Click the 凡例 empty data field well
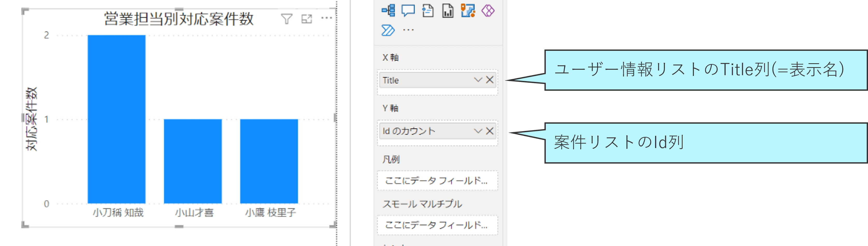Image resolution: width=868 pixels, height=246 pixels. point(437,181)
